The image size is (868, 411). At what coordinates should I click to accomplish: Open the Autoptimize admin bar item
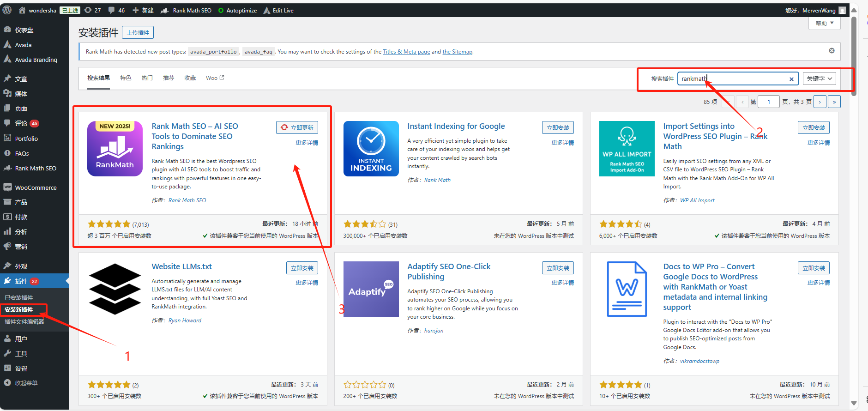click(x=237, y=10)
